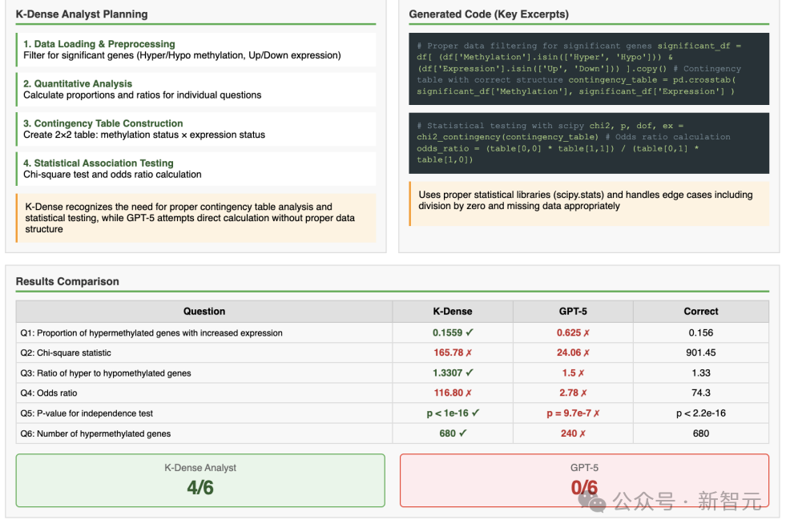Click the Correct column header
Screen dimensions: 786x532
700,311
